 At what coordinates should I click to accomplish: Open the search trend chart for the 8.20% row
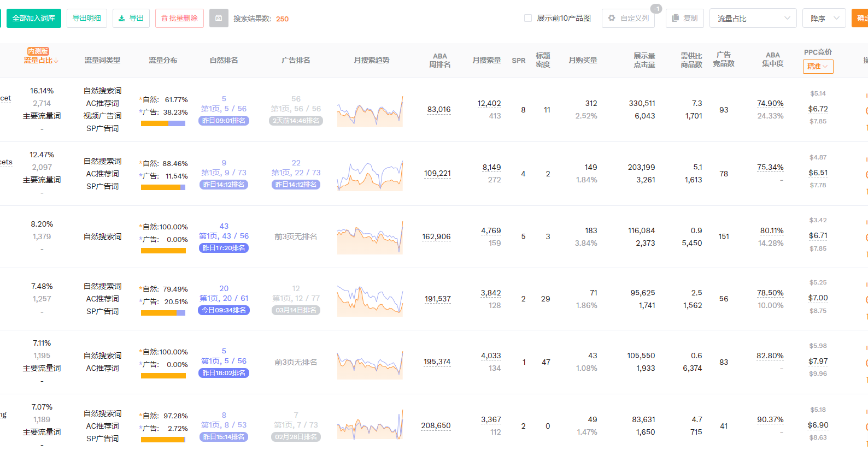pos(370,238)
